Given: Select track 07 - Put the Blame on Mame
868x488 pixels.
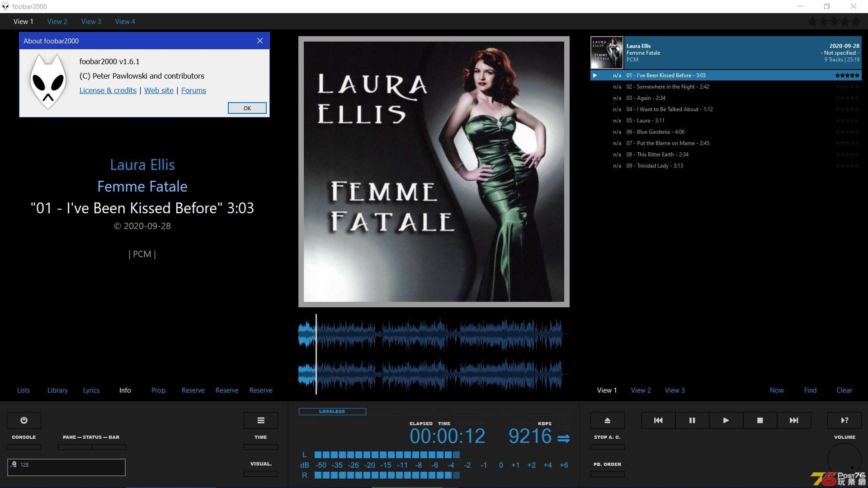Looking at the screenshot, I should pyautogui.click(x=726, y=143).
